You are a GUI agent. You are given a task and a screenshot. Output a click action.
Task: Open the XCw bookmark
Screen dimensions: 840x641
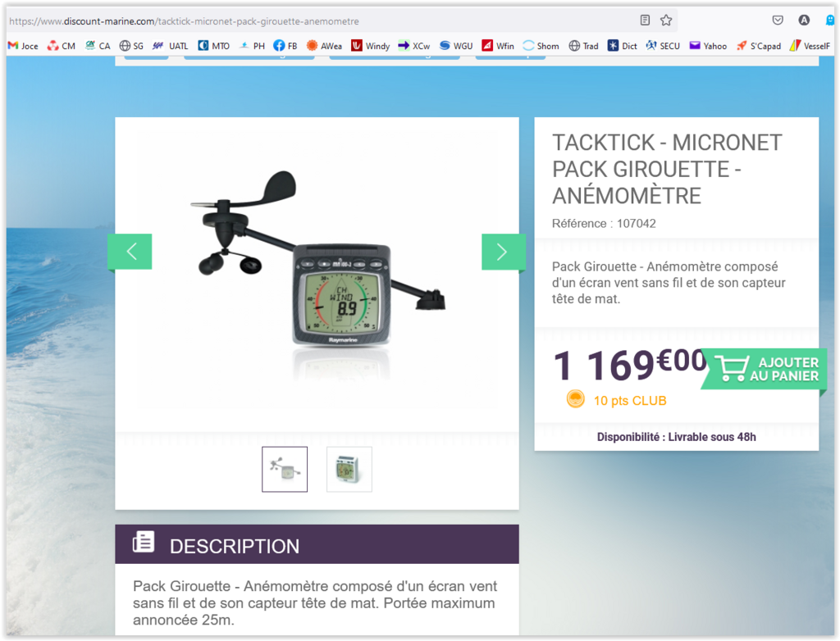(x=414, y=46)
